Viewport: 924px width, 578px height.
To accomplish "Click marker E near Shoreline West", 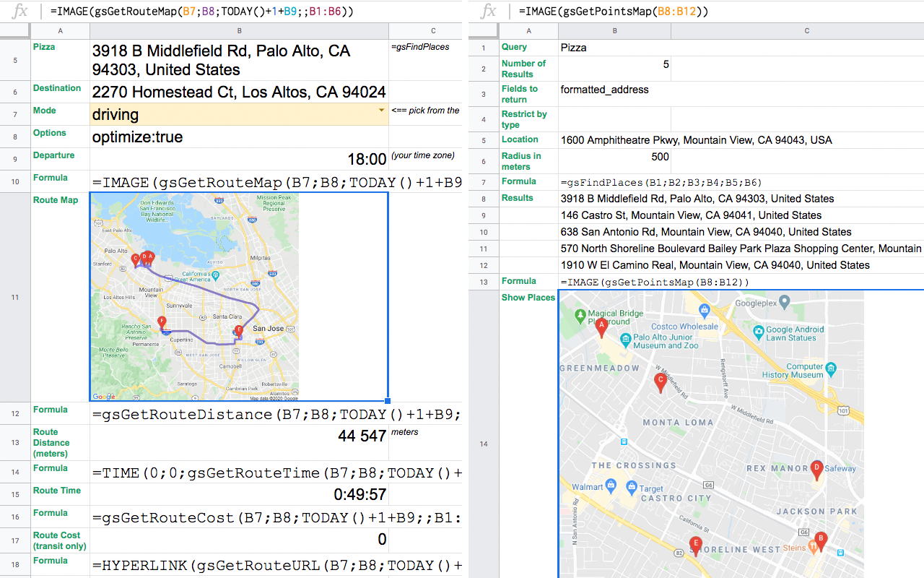I will (695, 543).
